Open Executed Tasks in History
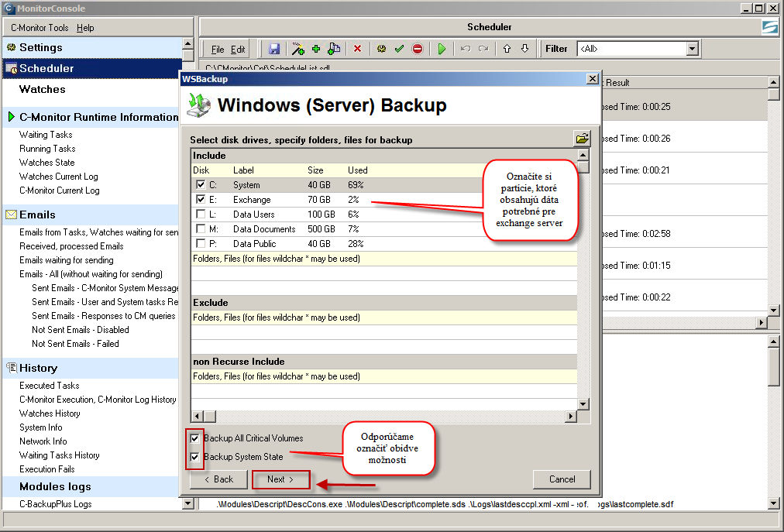 (x=49, y=386)
